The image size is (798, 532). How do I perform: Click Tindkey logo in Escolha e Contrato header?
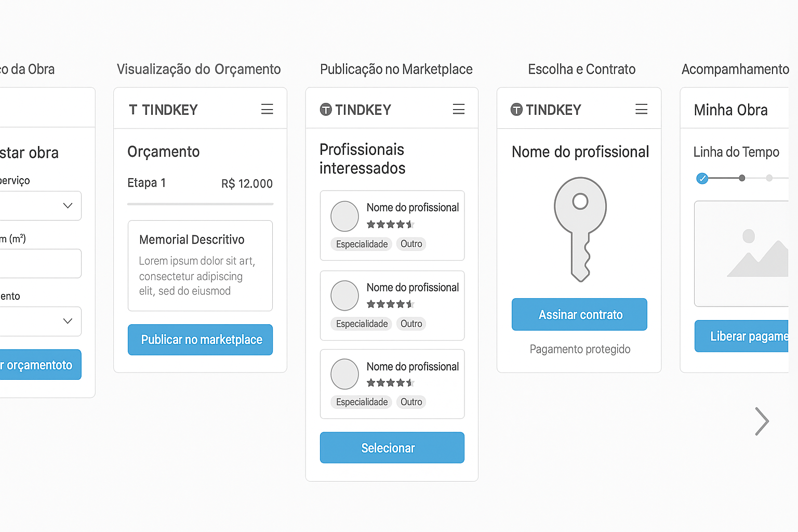(x=546, y=110)
